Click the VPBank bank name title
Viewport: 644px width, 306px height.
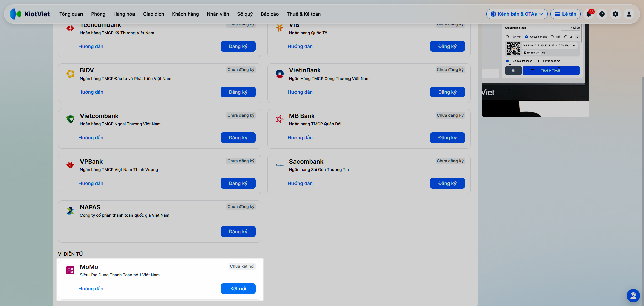[x=91, y=162]
